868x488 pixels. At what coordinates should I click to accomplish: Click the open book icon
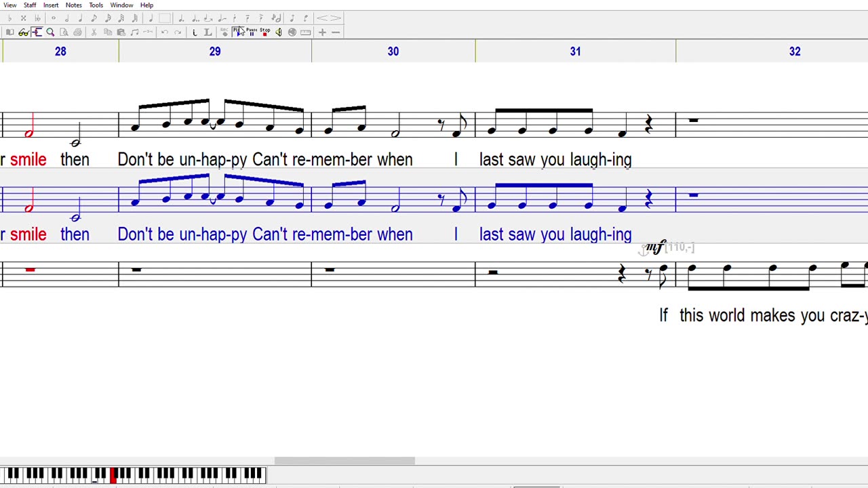click(10, 32)
